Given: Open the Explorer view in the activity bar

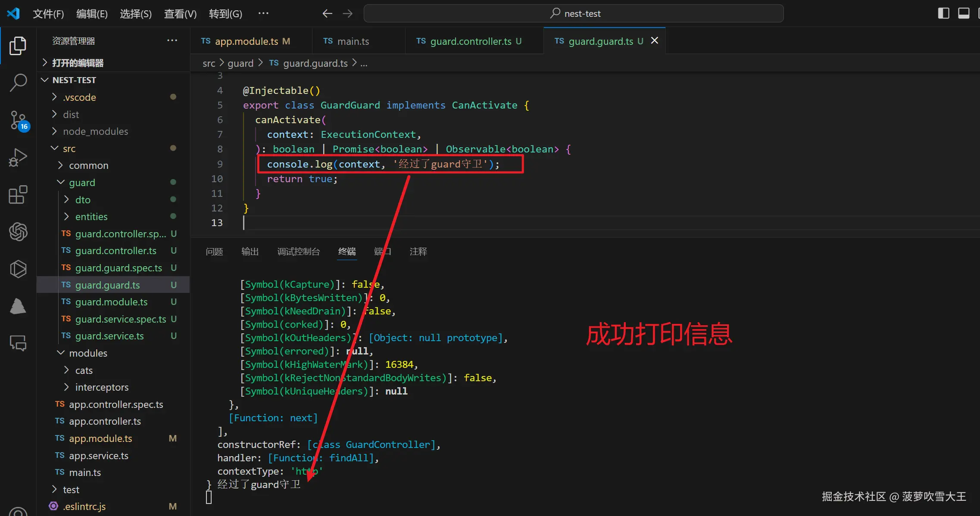Looking at the screenshot, I should click(18, 45).
